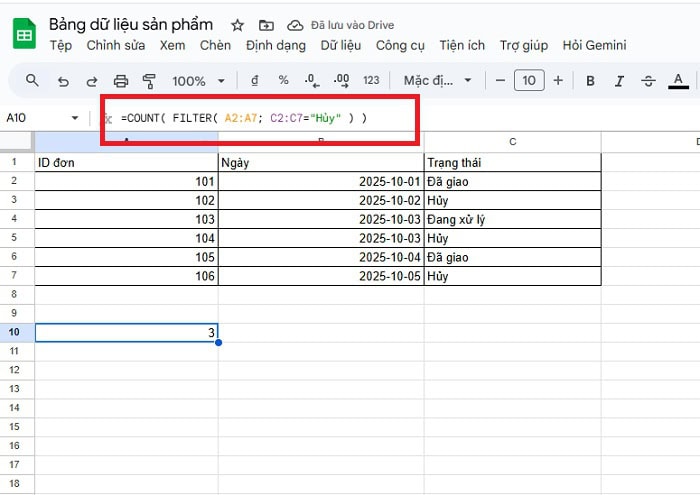The image size is (700, 495).
Task: Select the date cell 2025-10-05
Action: 321,276
